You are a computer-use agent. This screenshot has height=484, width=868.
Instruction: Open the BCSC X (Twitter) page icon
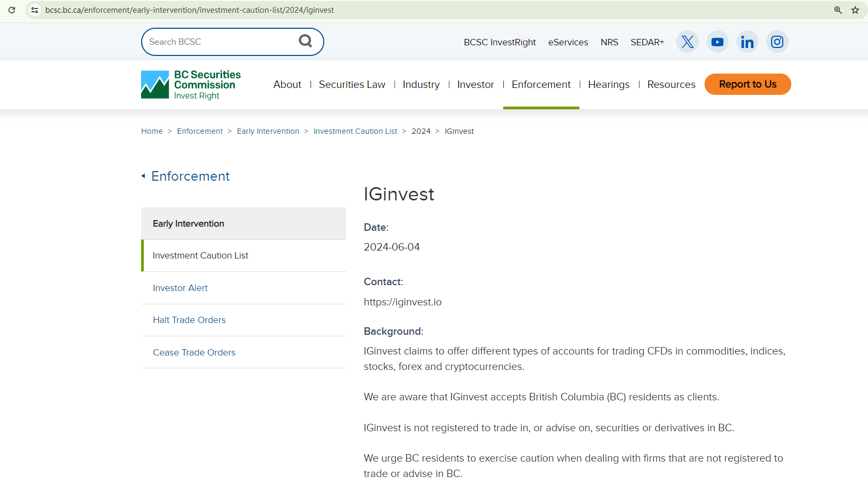click(x=687, y=42)
